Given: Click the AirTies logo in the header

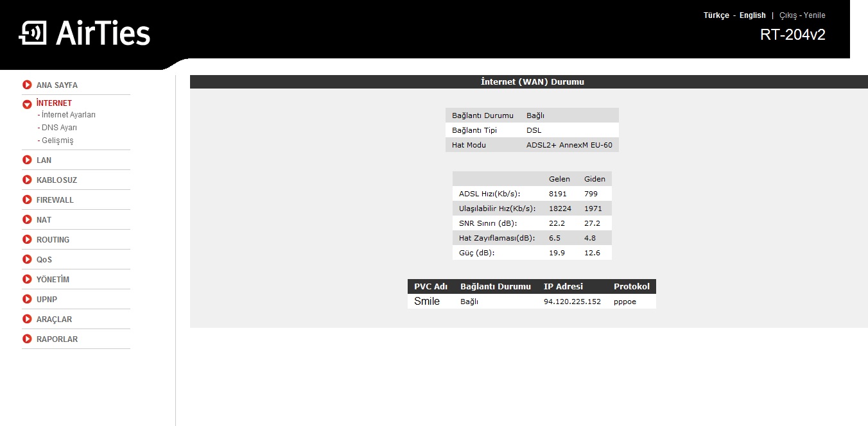Looking at the screenshot, I should click(84, 33).
